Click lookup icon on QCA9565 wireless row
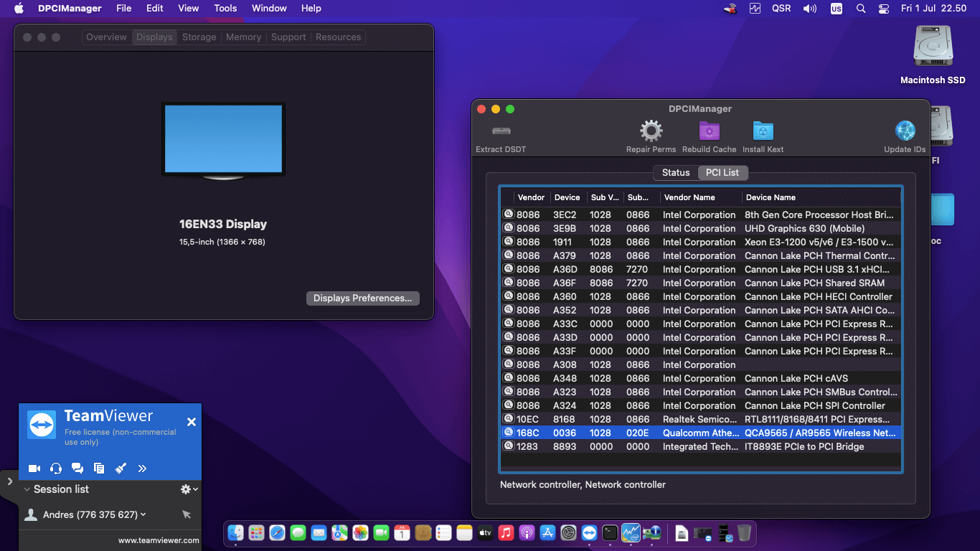This screenshot has width=980, height=551. (x=508, y=433)
